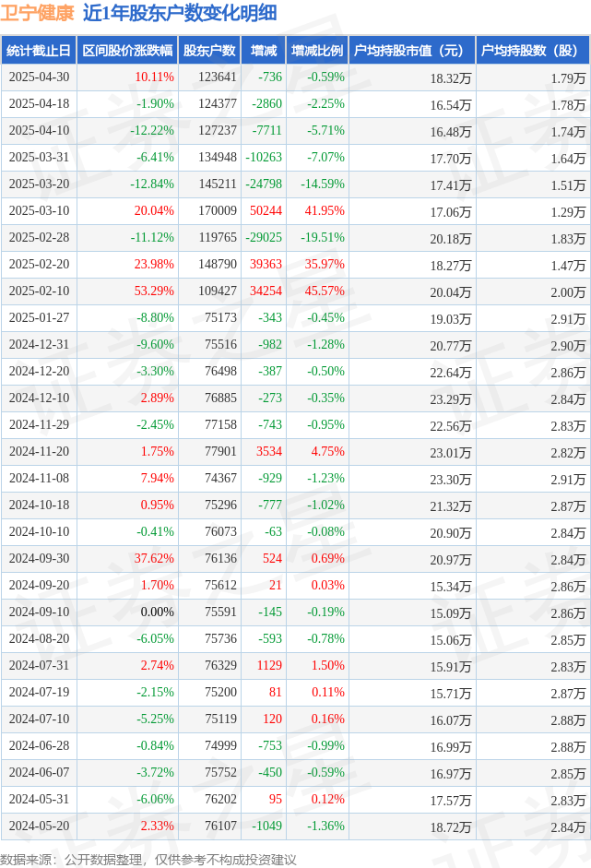Click the 增减比例 column header
591x868 pixels.
click(317, 51)
